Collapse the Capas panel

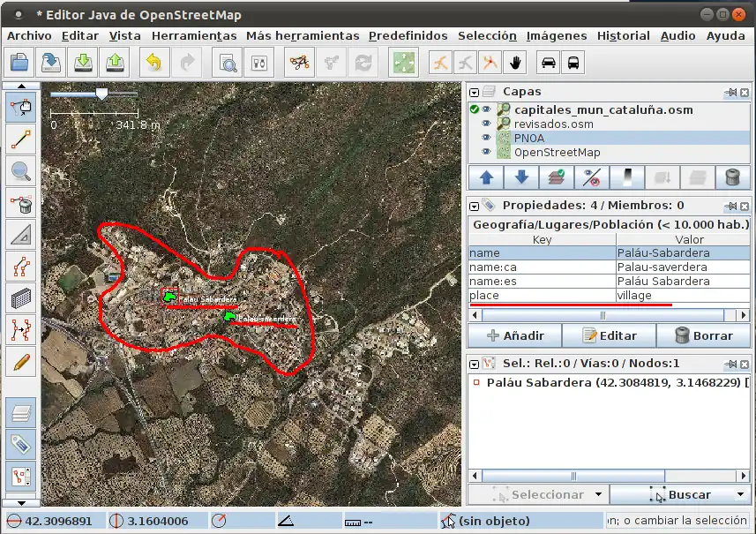pos(475,92)
